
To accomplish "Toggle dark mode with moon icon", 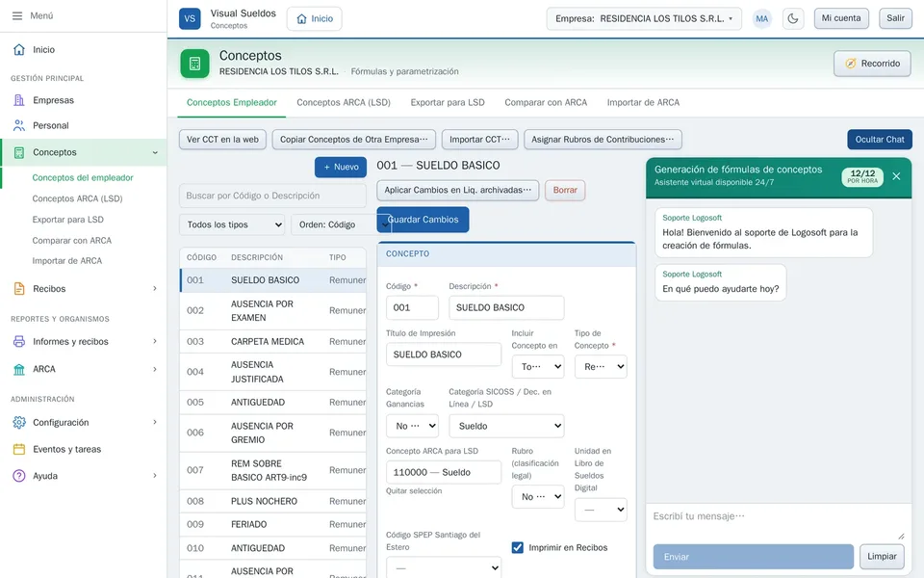I will point(793,19).
